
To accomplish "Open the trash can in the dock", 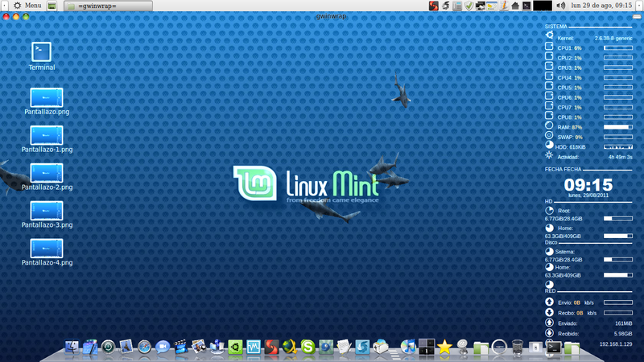I will pos(518,348).
